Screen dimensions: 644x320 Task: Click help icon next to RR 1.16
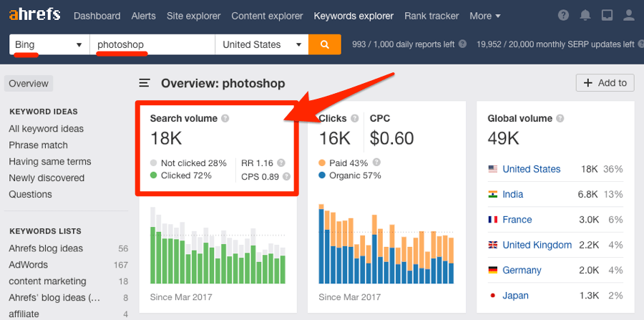tap(281, 163)
